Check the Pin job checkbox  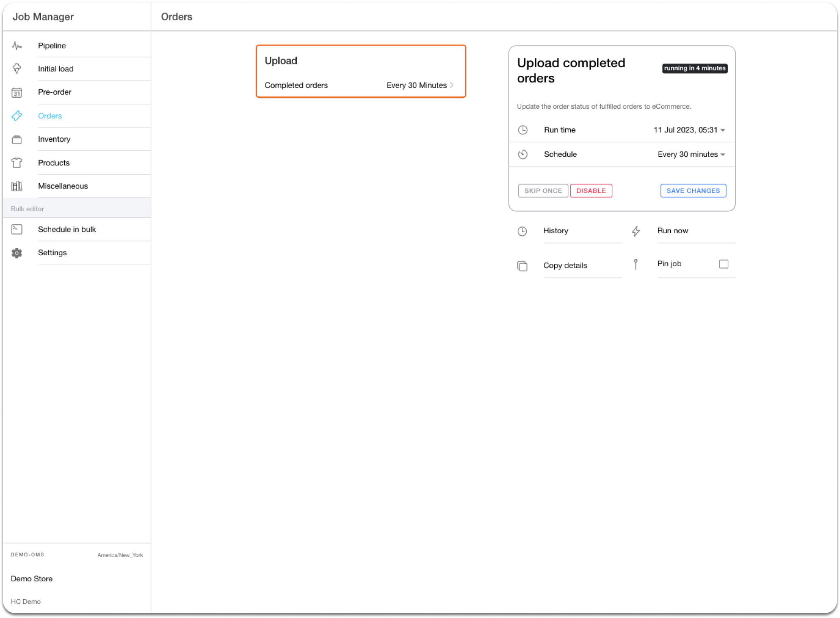pos(723,264)
